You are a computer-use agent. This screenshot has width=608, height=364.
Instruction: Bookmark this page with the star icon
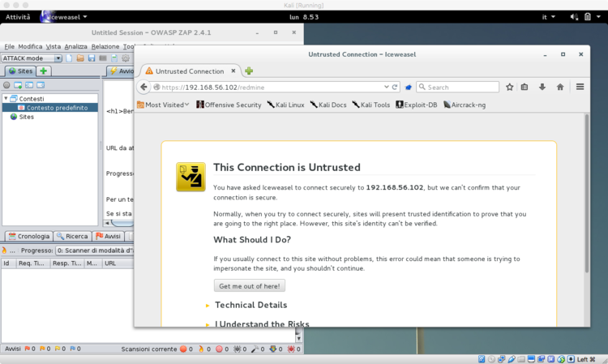[509, 87]
